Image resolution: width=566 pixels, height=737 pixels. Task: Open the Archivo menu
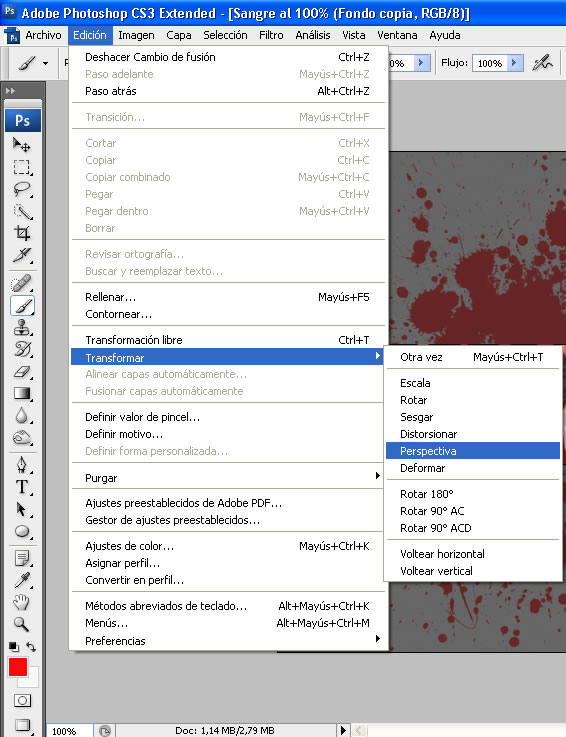[x=43, y=35]
